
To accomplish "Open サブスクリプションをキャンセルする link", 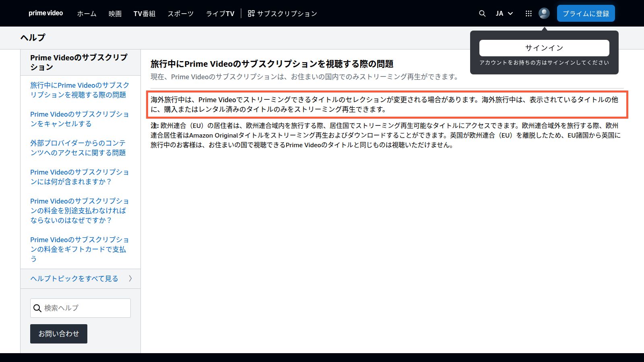I will [x=80, y=119].
